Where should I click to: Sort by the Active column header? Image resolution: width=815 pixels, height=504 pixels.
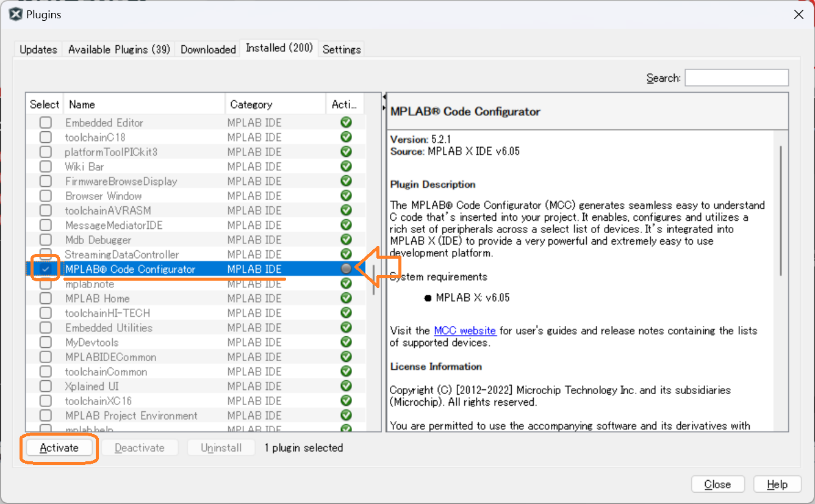coord(345,104)
